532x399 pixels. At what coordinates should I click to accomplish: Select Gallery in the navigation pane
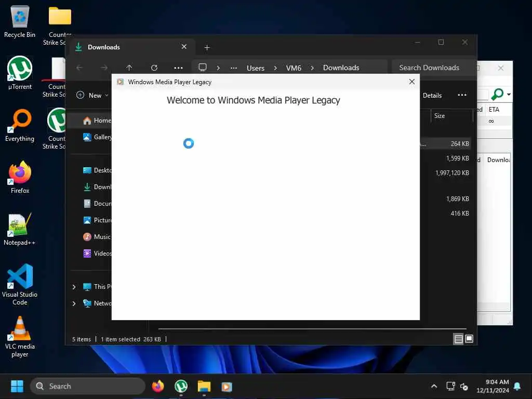click(97, 137)
